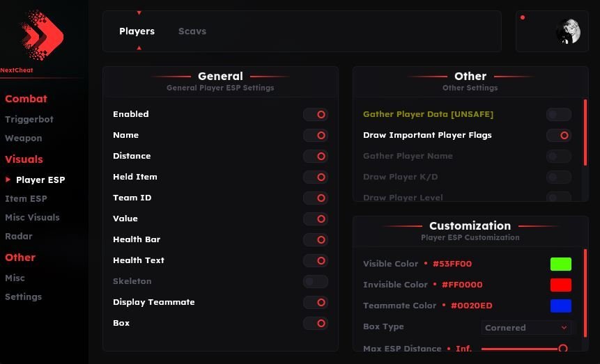Disable Draw Important Player Flags
The image size is (600, 364).
point(559,136)
